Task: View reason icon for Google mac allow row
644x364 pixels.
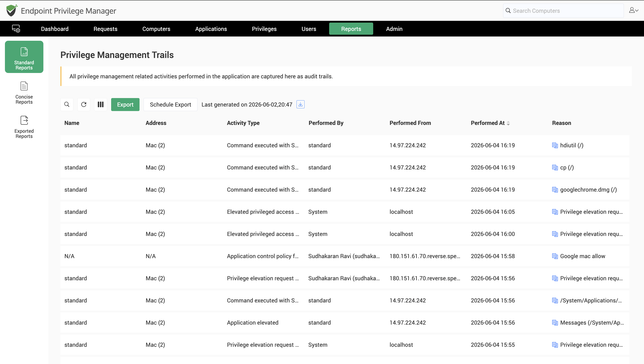Action: coord(555,256)
